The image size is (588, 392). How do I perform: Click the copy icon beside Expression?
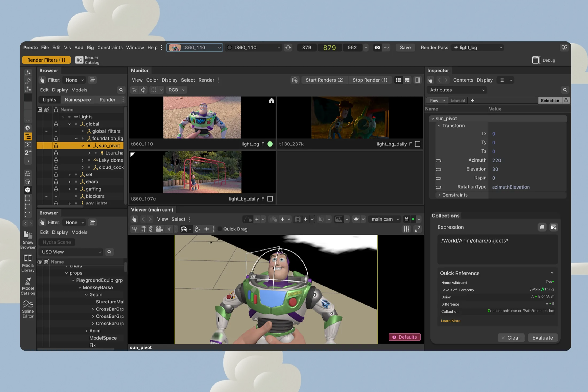[542, 227]
